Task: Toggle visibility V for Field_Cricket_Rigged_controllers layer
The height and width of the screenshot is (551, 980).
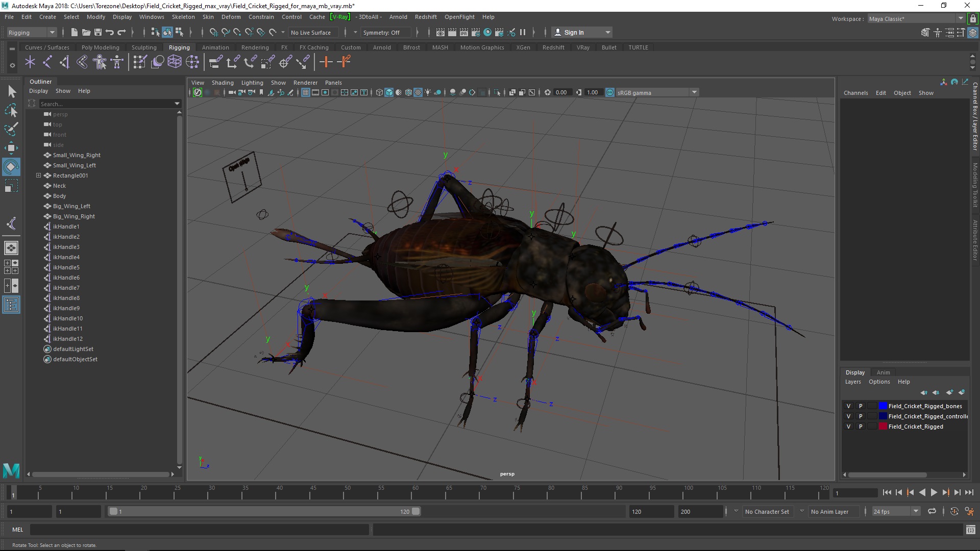Action: [x=849, y=416]
